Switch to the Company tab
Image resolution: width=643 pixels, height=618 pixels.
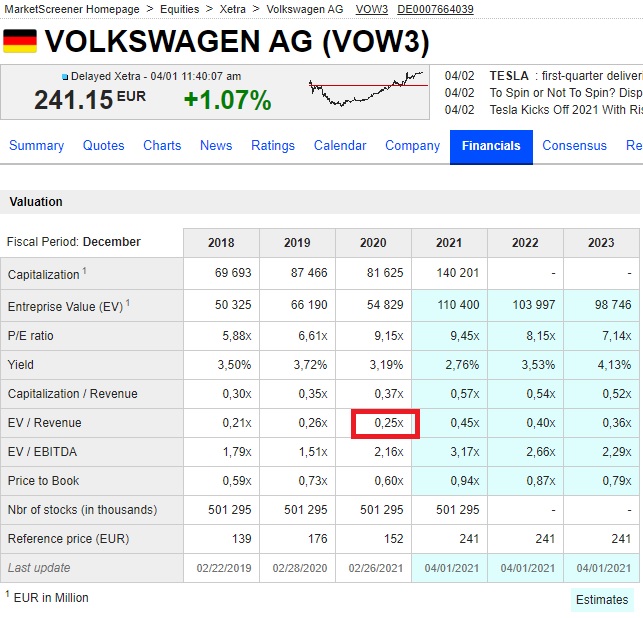pyautogui.click(x=412, y=146)
